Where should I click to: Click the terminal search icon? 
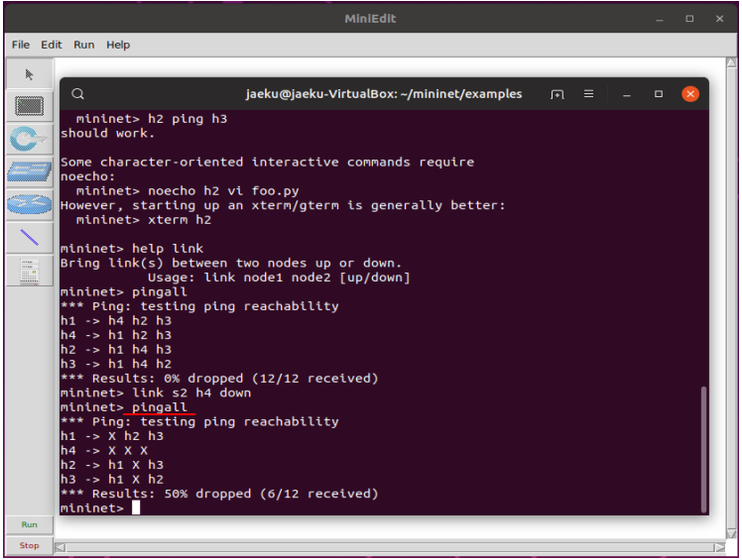click(x=78, y=93)
